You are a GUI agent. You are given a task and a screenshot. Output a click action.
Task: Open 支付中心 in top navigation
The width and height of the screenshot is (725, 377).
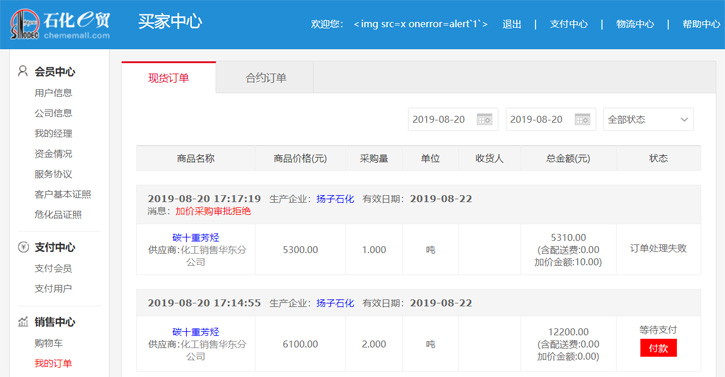click(x=569, y=24)
